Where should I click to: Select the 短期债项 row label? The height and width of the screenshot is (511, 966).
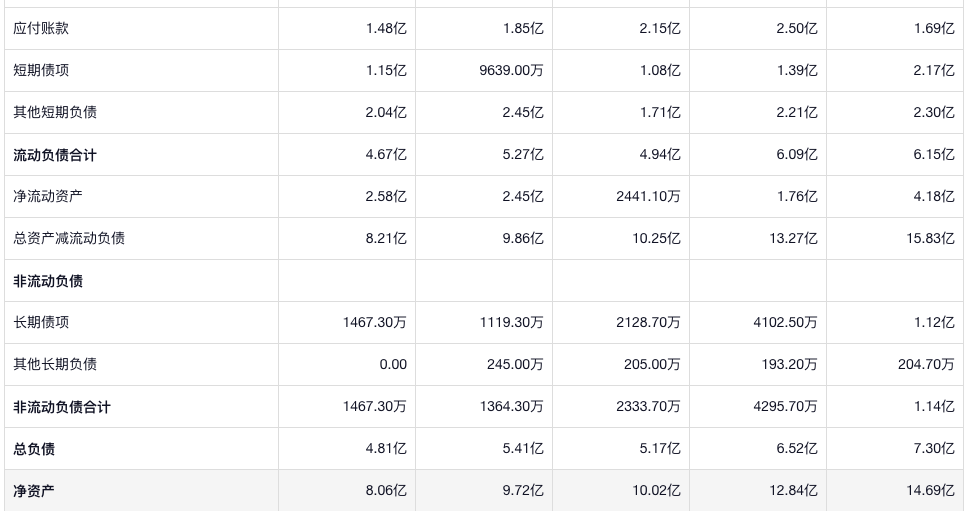click(41, 70)
